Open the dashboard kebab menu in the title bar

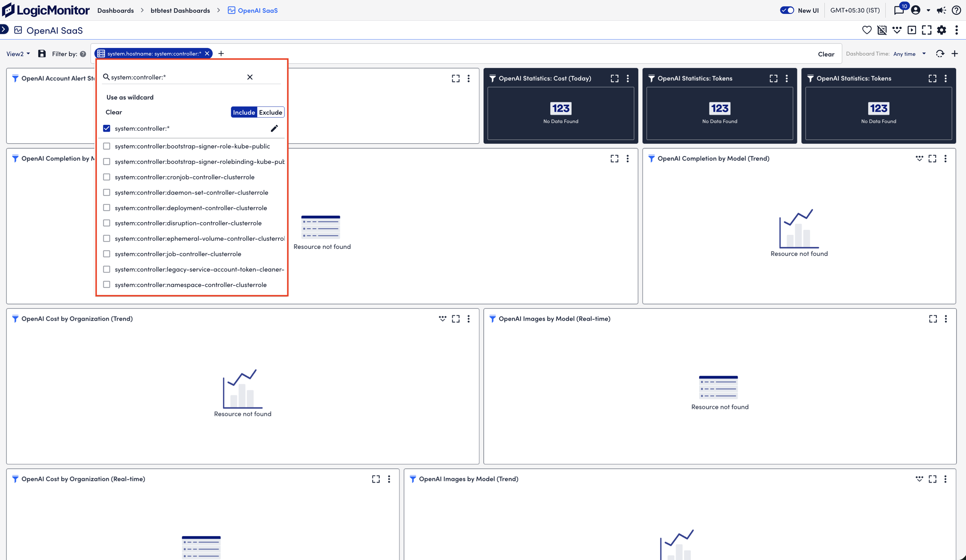point(957,30)
